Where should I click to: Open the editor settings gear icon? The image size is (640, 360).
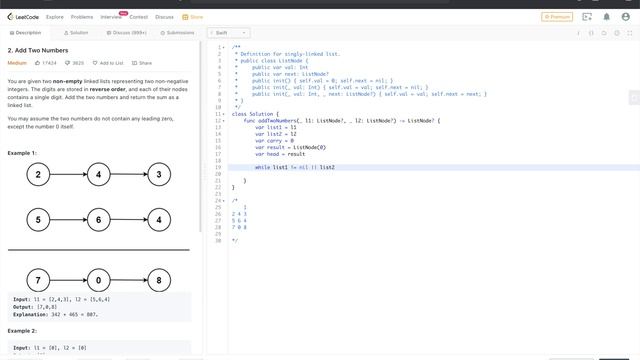pyautogui.click(x=617, y=33)
